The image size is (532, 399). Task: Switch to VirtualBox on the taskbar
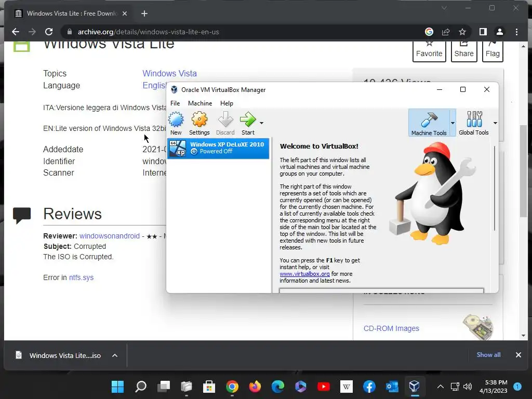(414, 387)
